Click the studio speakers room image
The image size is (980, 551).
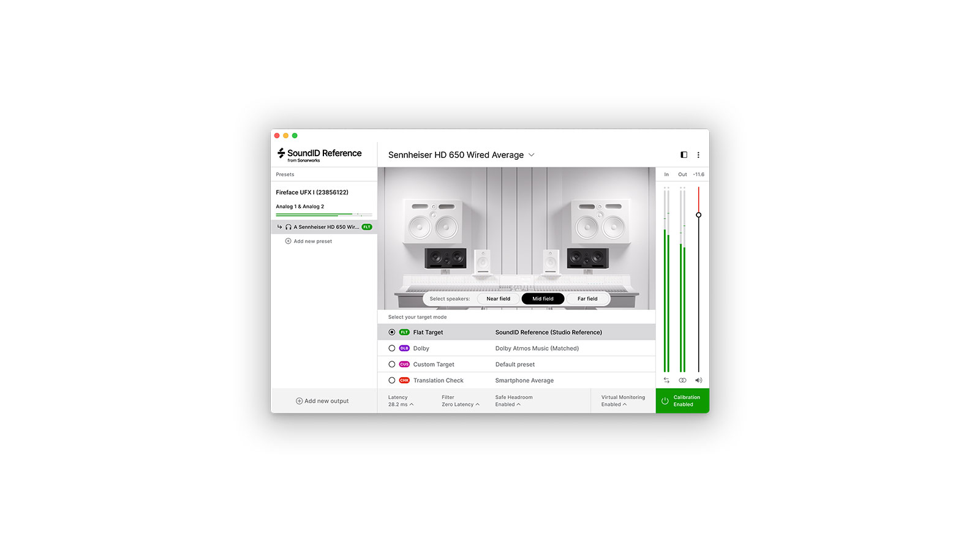(x=516, y=238)
